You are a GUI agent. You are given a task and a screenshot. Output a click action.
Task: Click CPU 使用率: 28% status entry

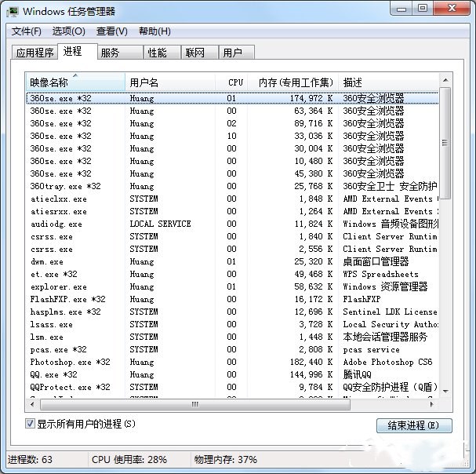coord(129,459)
